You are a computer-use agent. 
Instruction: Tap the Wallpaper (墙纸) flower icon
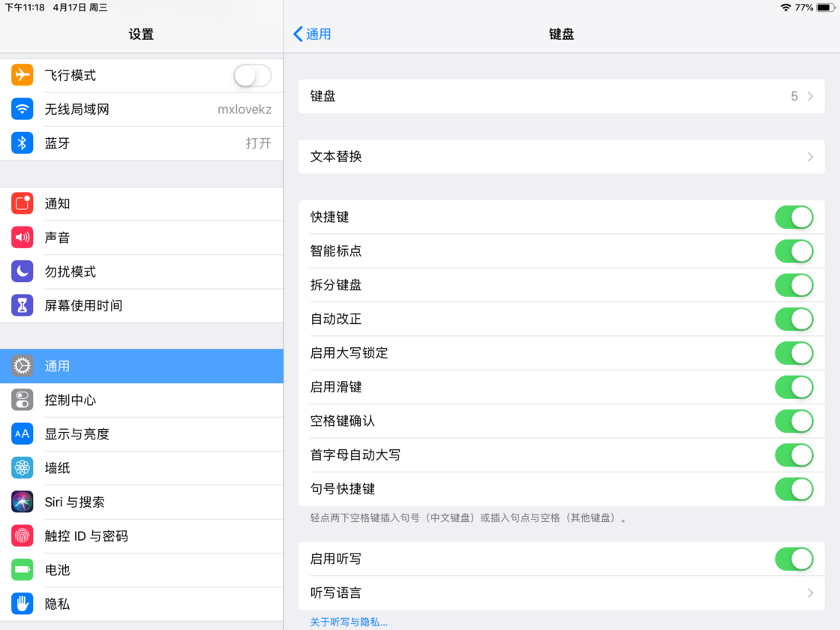pyautogui.click(x=22, y=468)
